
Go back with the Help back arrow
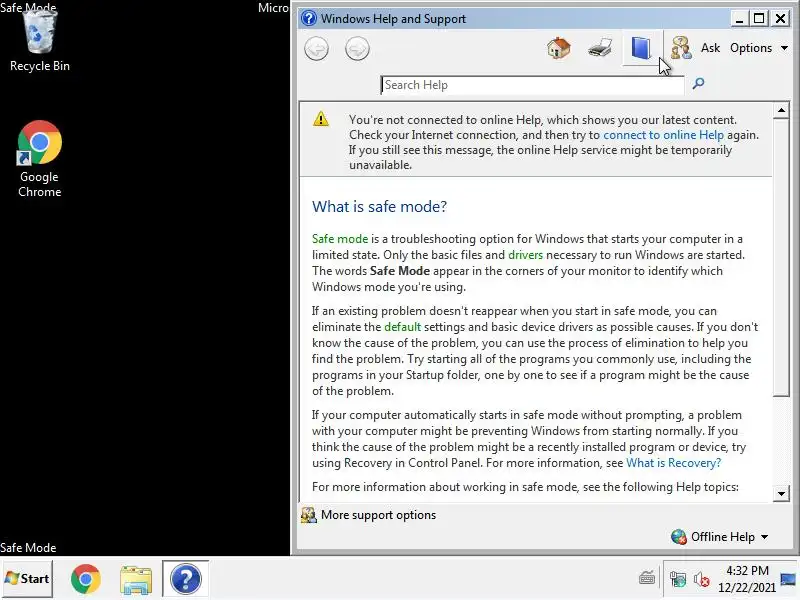pyautogui.click(x=316, y=49)
